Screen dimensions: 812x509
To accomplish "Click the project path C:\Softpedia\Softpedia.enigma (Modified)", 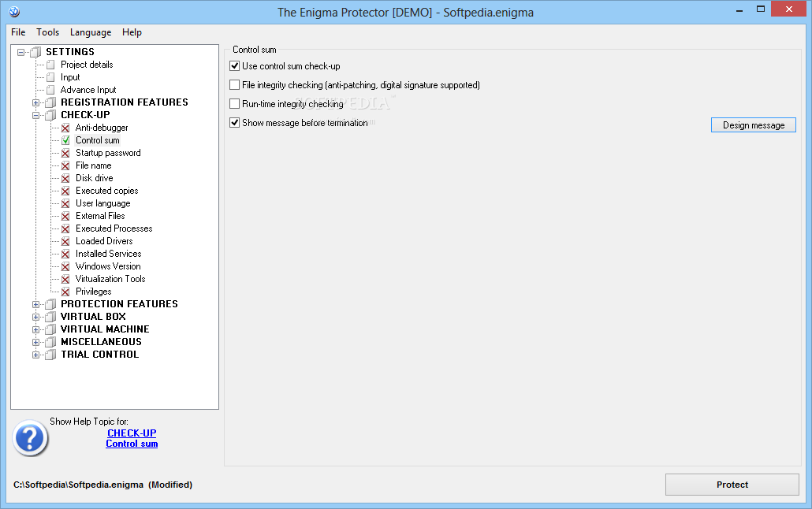I will point(102,485).
